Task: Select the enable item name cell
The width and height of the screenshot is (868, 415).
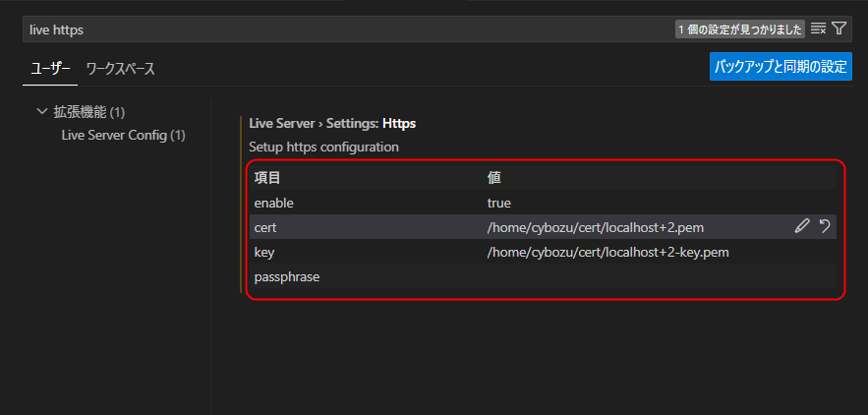Action: tap(274, 203)
